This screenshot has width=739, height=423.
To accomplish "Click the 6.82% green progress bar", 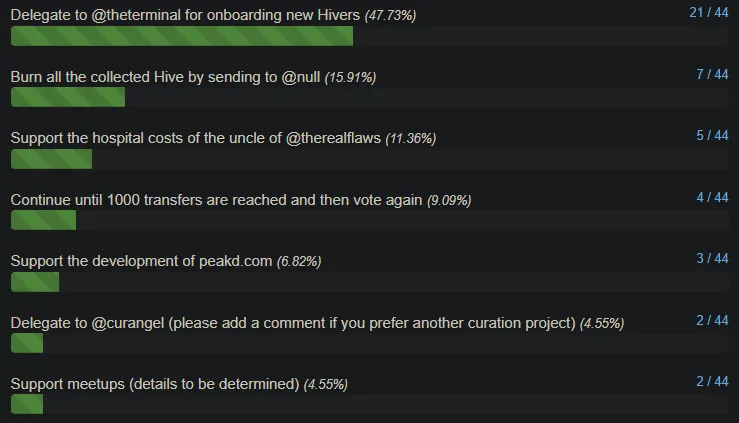I will 35,282.
